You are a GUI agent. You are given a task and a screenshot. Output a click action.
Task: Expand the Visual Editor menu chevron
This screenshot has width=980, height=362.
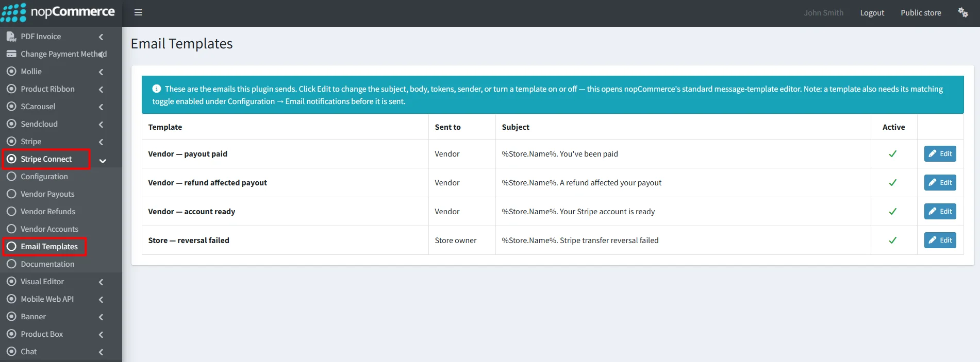tap(101, 282)
